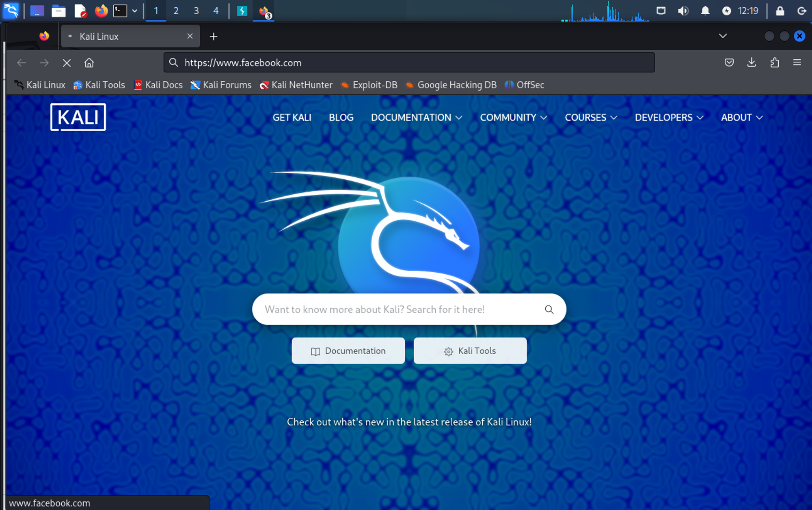Open the power manager tray icon
The width and height of the screenshot is (812, 510).
coord(726,11)
